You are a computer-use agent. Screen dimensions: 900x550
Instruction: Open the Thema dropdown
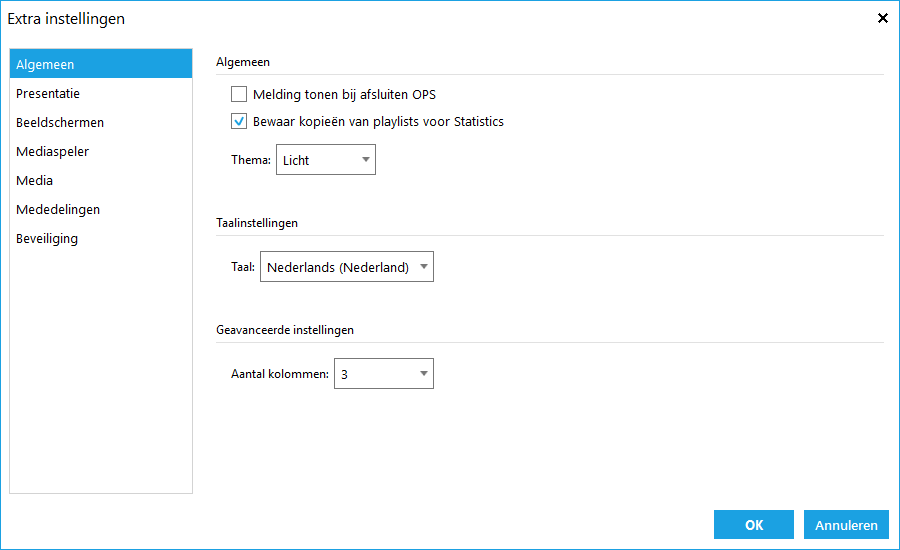pyautogui.click(x=325, y=160)
